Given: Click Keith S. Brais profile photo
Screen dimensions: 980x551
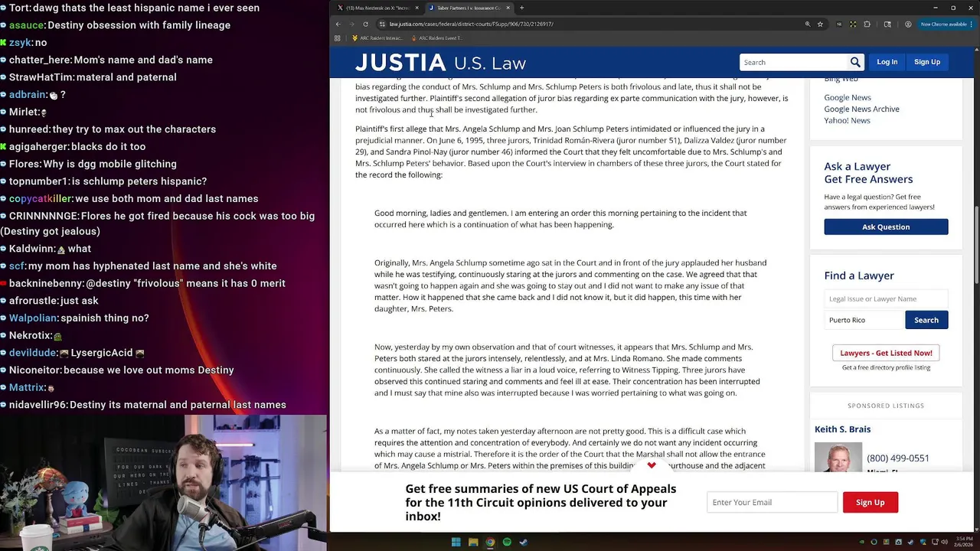Looking at the screenshot, I should tap(838, 457).
